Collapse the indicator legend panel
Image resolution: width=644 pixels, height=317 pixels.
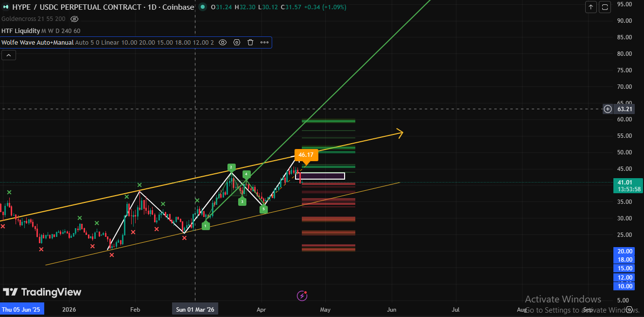pyautogui.click(x=8, y=54)
